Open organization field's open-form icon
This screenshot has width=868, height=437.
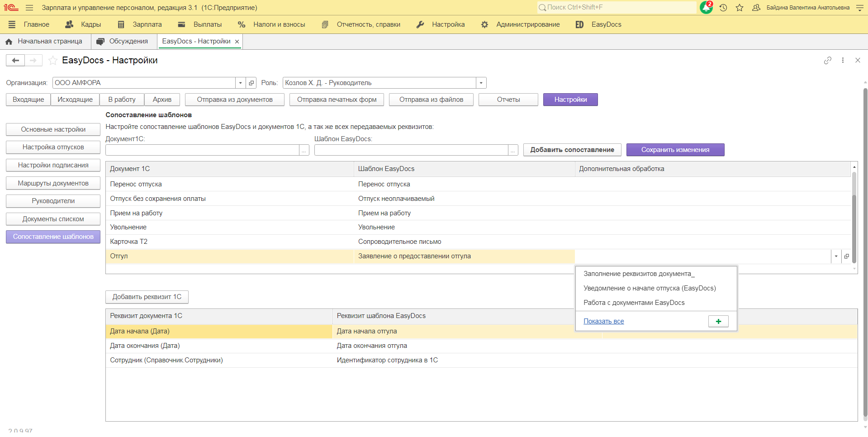pos(251,83)
